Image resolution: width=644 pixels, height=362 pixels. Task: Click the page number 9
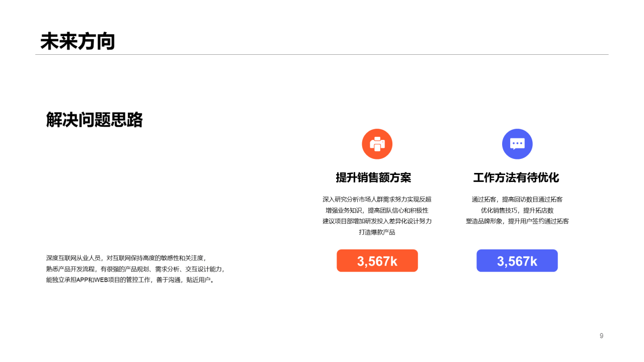(601, 336)
